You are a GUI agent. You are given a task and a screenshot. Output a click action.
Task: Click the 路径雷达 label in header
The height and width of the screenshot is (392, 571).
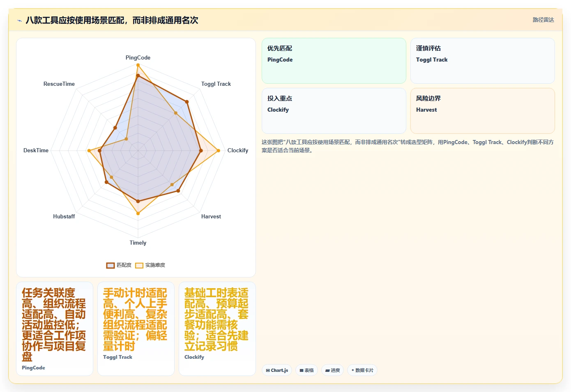(543, 20)
